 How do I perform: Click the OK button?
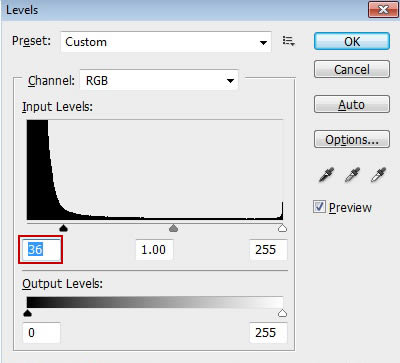[x=352, y=41]
